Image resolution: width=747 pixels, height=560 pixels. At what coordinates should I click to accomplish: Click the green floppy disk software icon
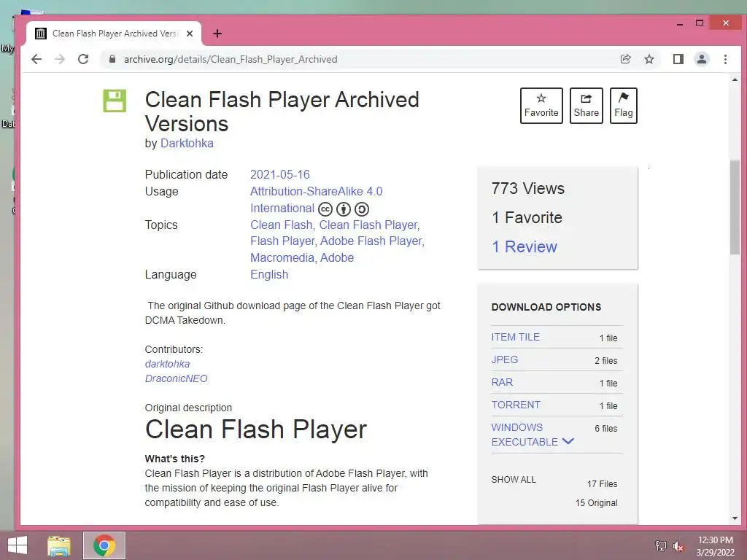(x=115, y=101)
